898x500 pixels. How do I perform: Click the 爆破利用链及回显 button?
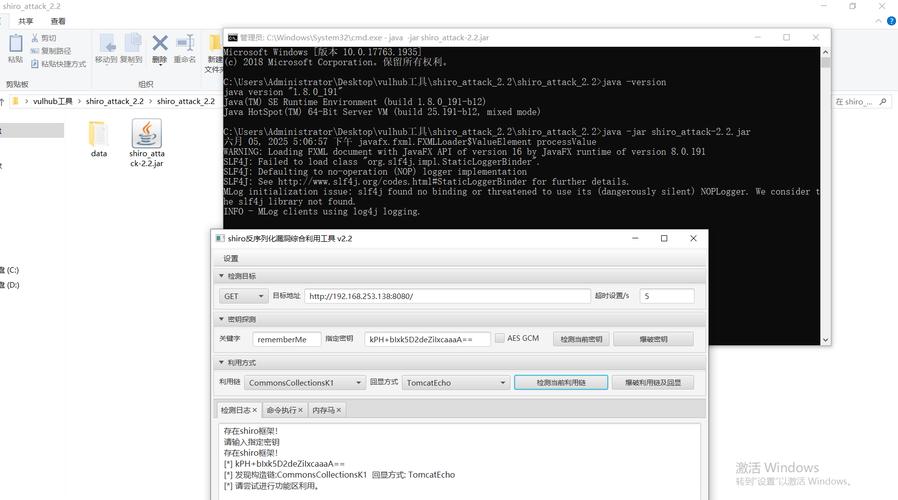[x=652, y=383]
